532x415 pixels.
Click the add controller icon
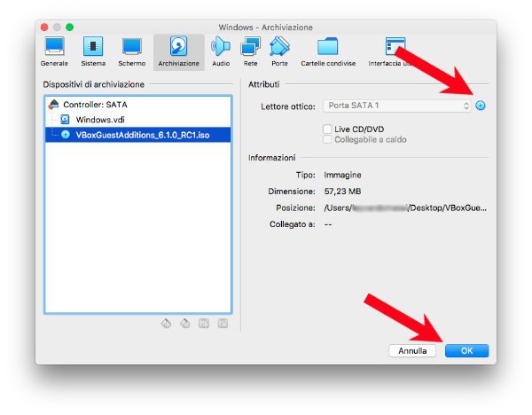pyautogui.click(x=166, y=324)
